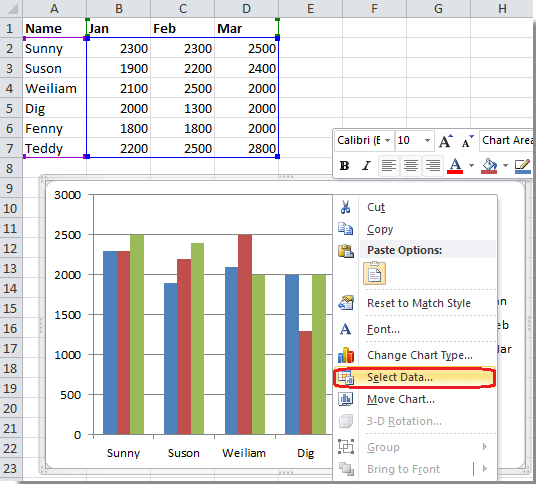The width and height of the screenshot is (536, 484).
Task: Center text using mini toolbar
Action: [411, 166]
